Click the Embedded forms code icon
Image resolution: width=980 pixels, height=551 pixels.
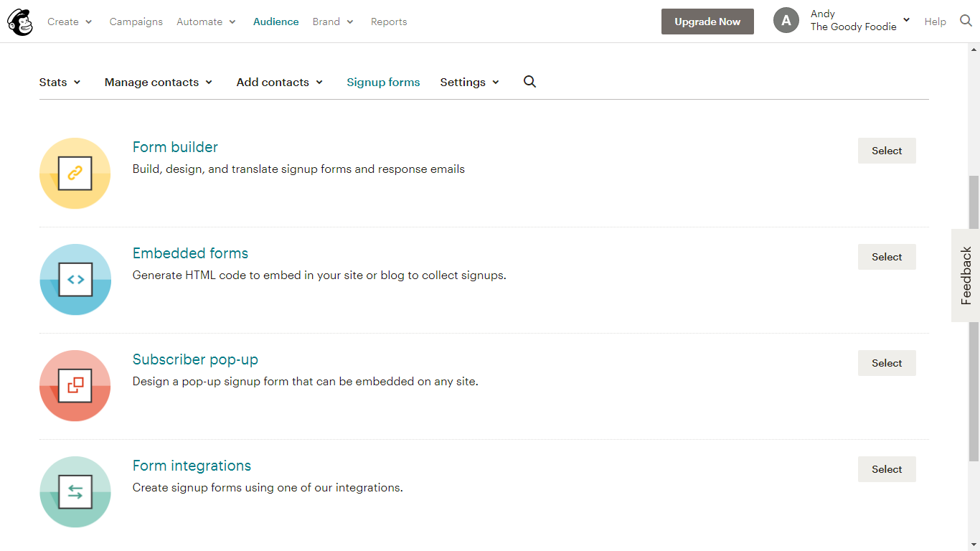tap(75, 280)
